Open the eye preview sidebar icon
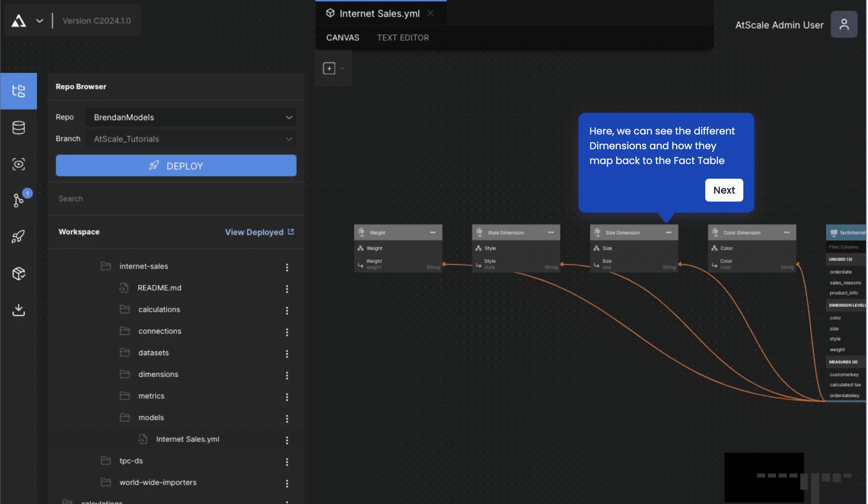The height and width of the screenshot is (504, 868). tap(19, 164)
